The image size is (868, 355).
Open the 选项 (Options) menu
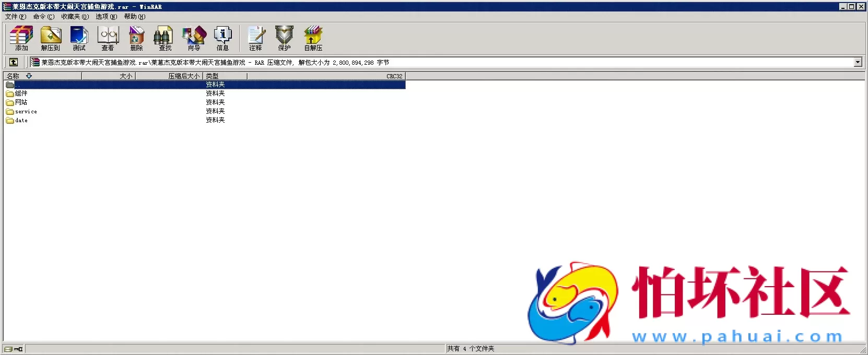click(x=106, y=17)
